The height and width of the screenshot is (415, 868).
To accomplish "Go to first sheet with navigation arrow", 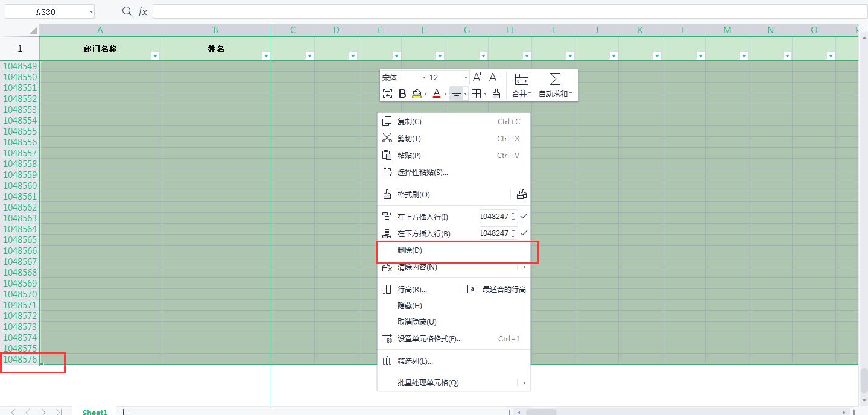I will click(x=12, y=412).
